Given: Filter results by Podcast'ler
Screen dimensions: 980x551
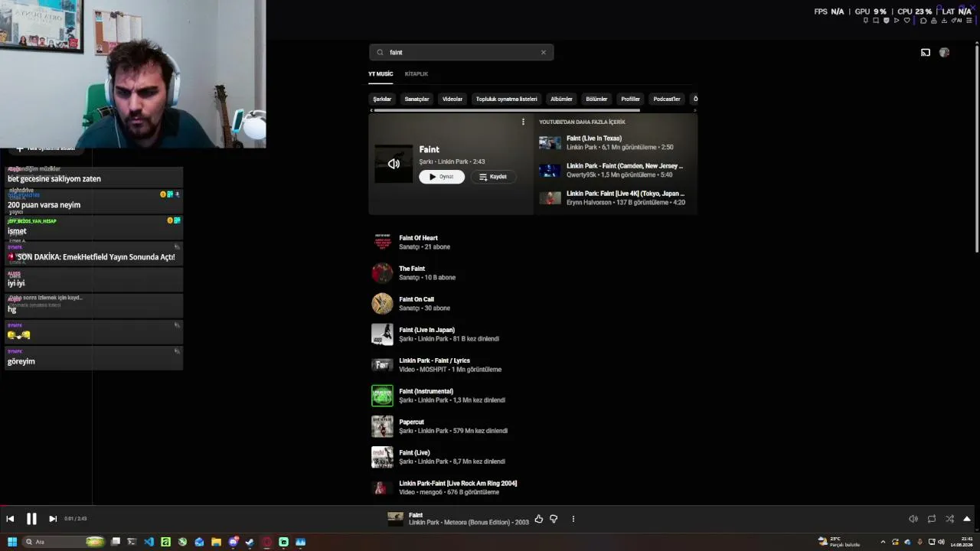Looking at the screenshot, I should pos(667,99).
